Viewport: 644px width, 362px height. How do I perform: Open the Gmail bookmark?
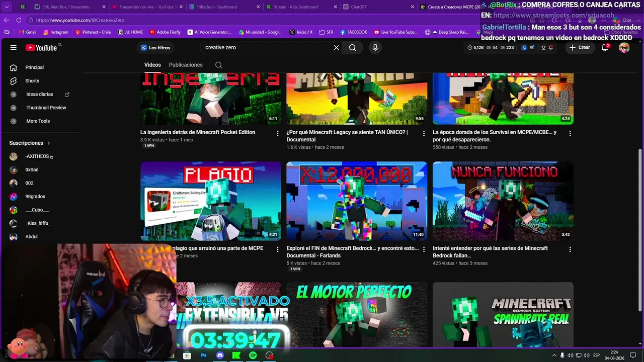pyautogui.click(x=28, y=32)
